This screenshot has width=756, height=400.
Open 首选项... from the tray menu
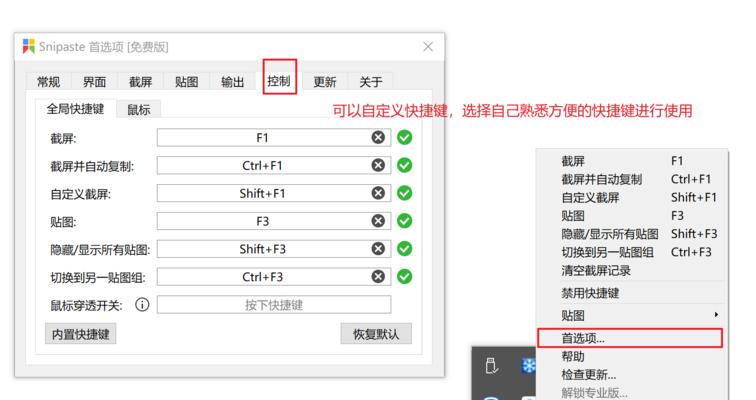tap(630, 338)
